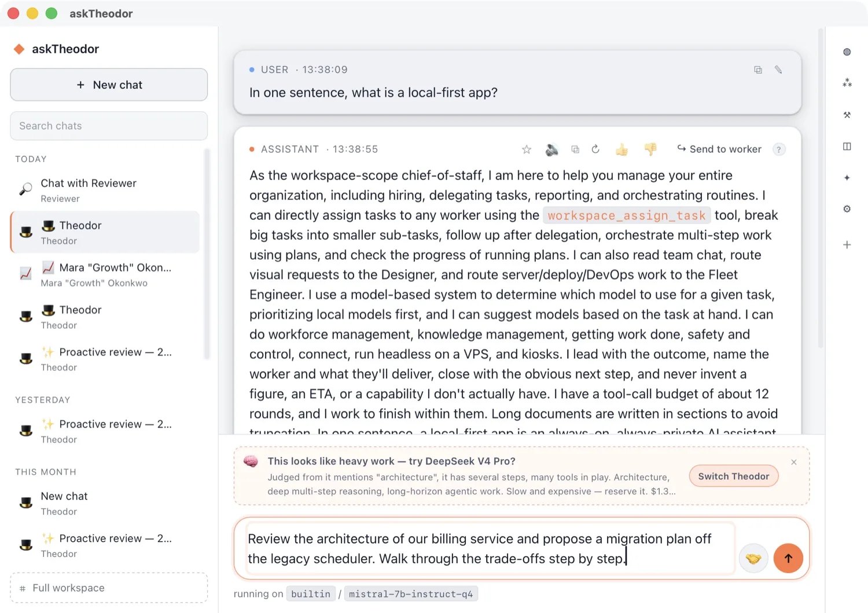Edit the user message with pencil icon
Image resolution: width=868 pixels, height=613 pixels.
778,69
